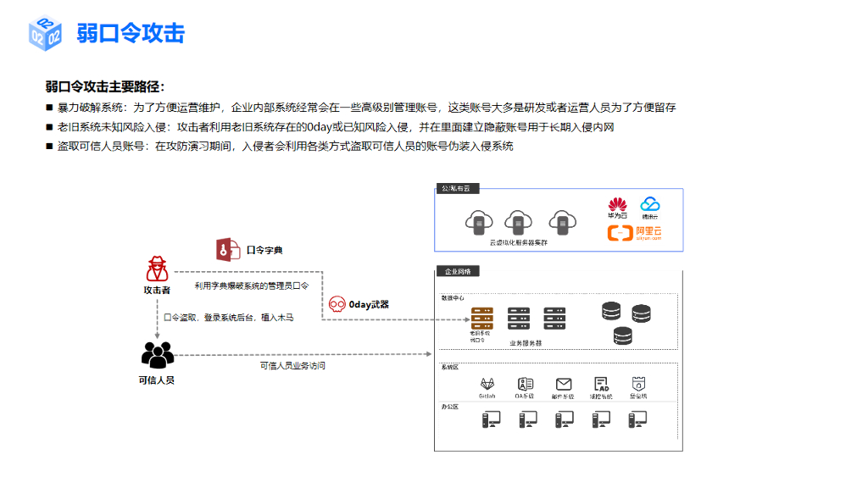868x488 pixels.
Task: Click the AD 域控系统 icon
Action: coord(602,384)
